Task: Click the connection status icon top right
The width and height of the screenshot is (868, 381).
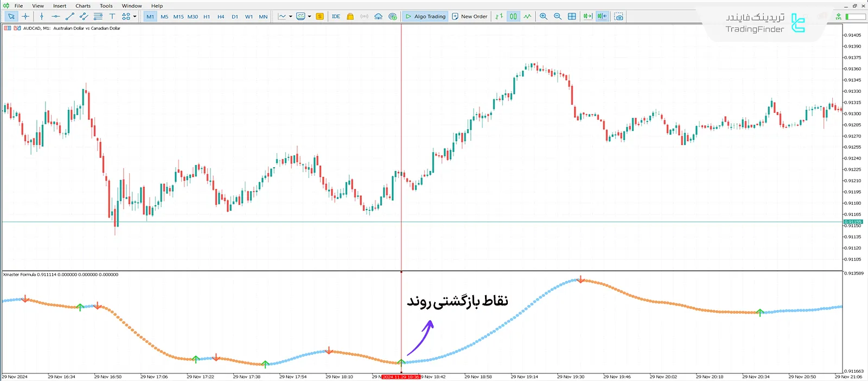Action: click(x=839, y=17)
